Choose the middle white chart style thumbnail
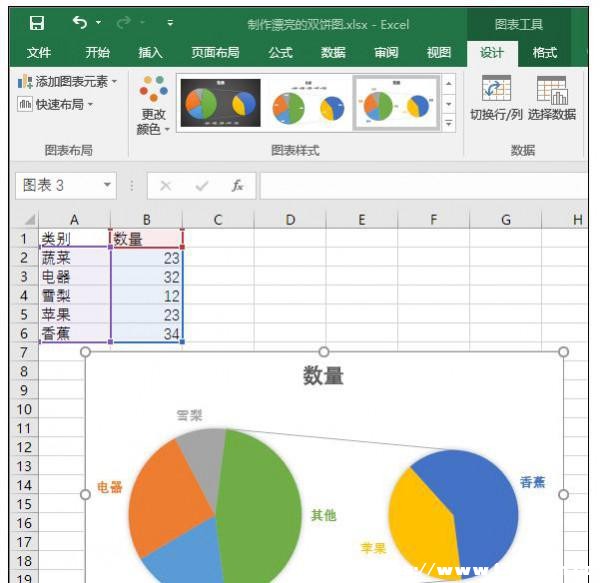Image resolution: width=600 pixels, height=583 pixels. pos(308,103)
